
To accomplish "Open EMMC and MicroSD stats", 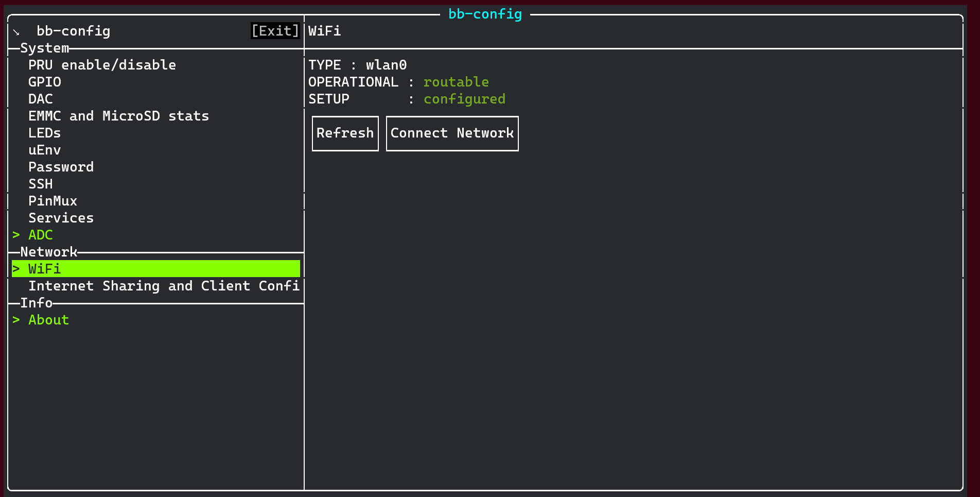I will 118,116.
